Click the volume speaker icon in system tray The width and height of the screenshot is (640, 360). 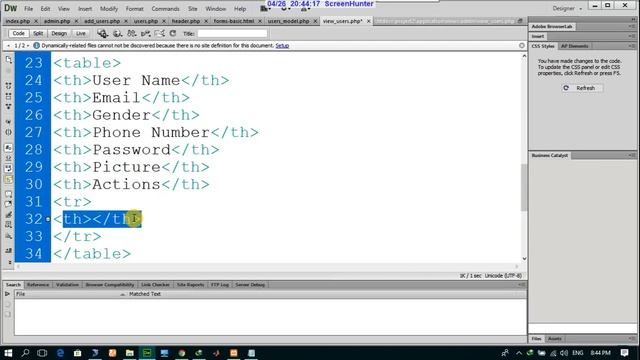(x=564, y=353)
